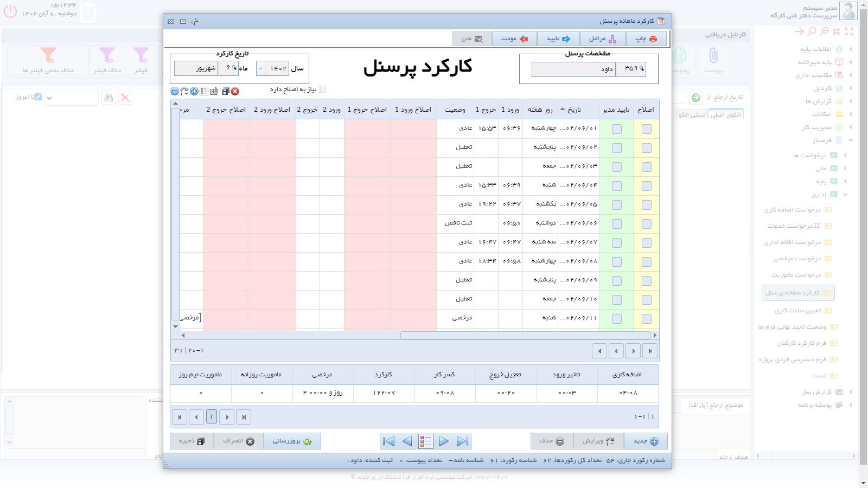Click the magnifier search icon in sidebar header
Viewport: 868px width, 488px height.
812,31
